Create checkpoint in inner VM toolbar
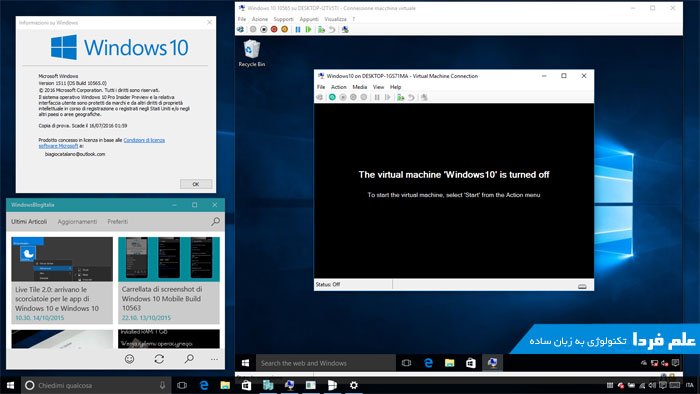 pos(400,97)
